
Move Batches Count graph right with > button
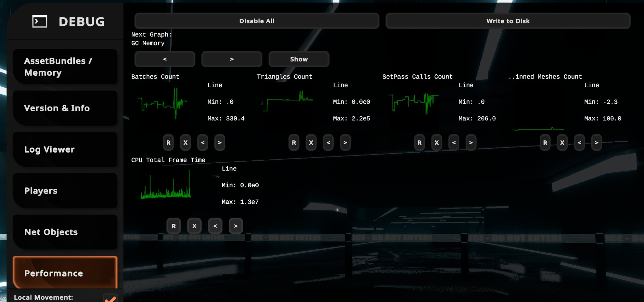(x=220, y=143)
